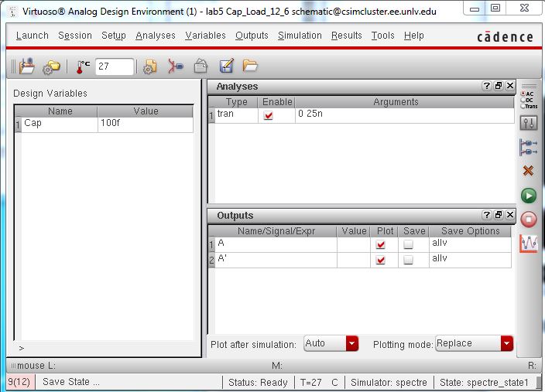Click the '0 25n' arguments cell
Screen dimensions: 545x392
coord(405,115)
